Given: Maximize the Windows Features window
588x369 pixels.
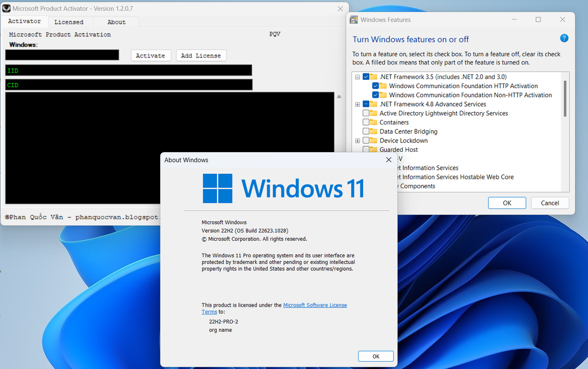Looking at the screenshot, I should 538,20.
